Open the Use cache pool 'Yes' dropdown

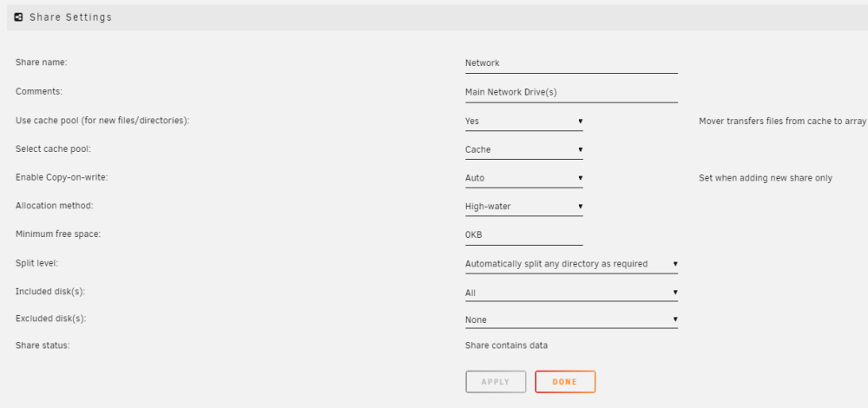523,122
